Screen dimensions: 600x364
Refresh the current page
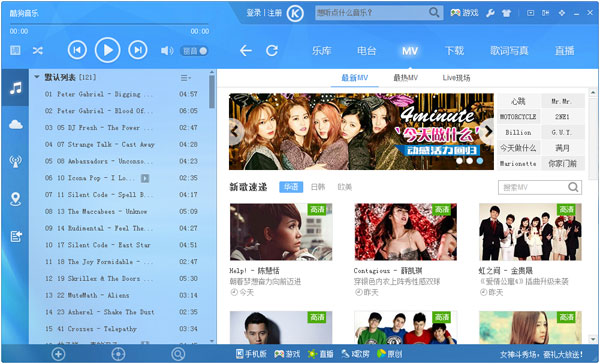pyautogui.click(x=272, y=51)
